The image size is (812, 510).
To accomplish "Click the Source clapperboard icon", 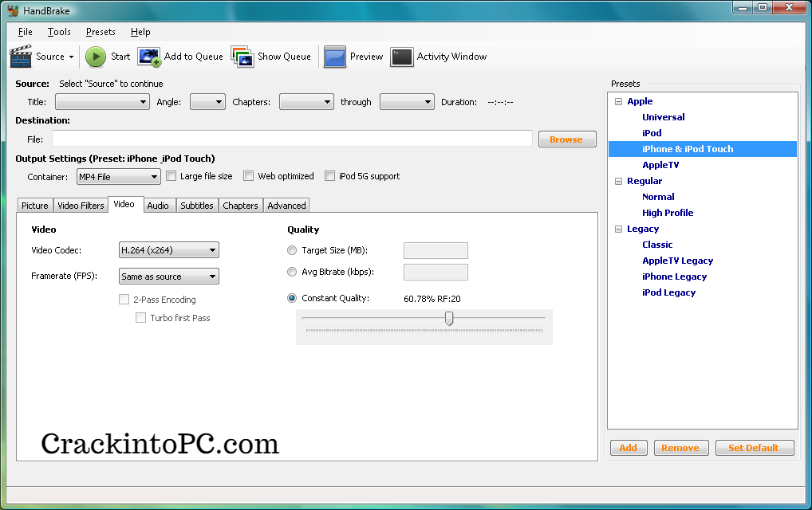I will (21, 57).
